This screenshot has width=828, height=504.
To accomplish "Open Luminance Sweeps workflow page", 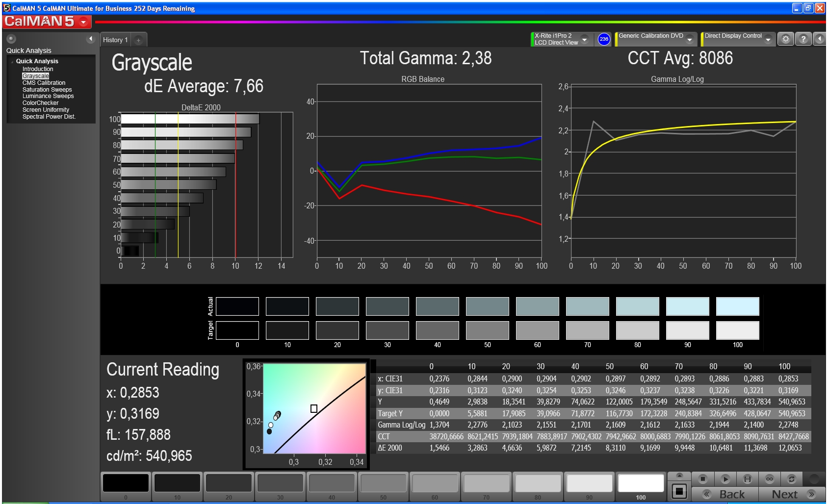I will [x=48, y=96].
